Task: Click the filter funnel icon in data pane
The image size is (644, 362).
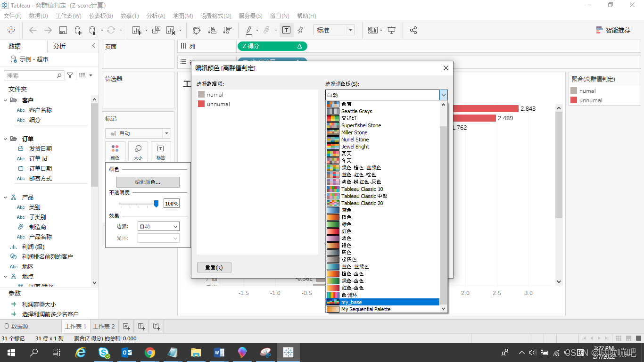Action: 70,75
